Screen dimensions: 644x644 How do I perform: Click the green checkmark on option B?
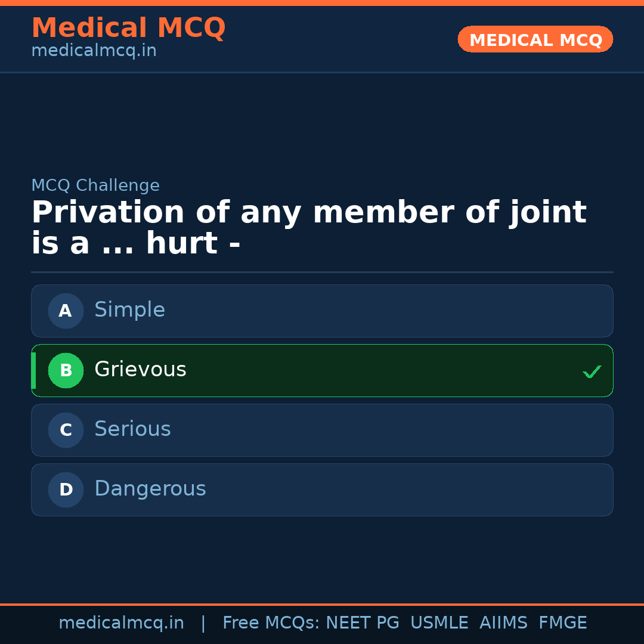(x=592, y=371)
